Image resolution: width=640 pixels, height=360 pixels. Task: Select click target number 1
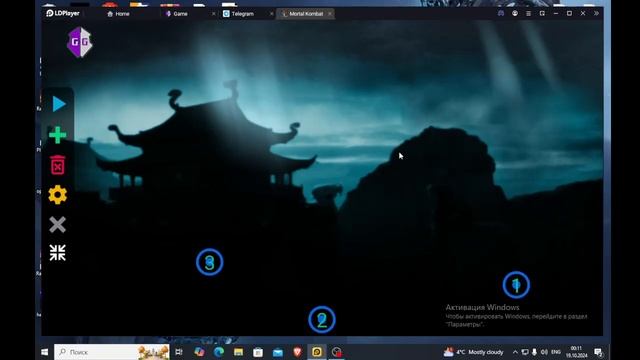click(x=516, y=284)
